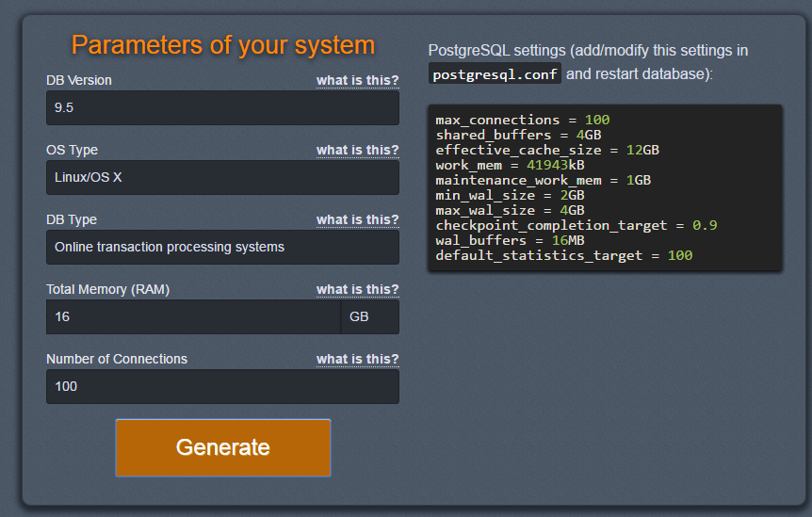Open 'what is this?' for Total Memory
The height and width of the screenshot is (517, 812).
click(358, 289)
